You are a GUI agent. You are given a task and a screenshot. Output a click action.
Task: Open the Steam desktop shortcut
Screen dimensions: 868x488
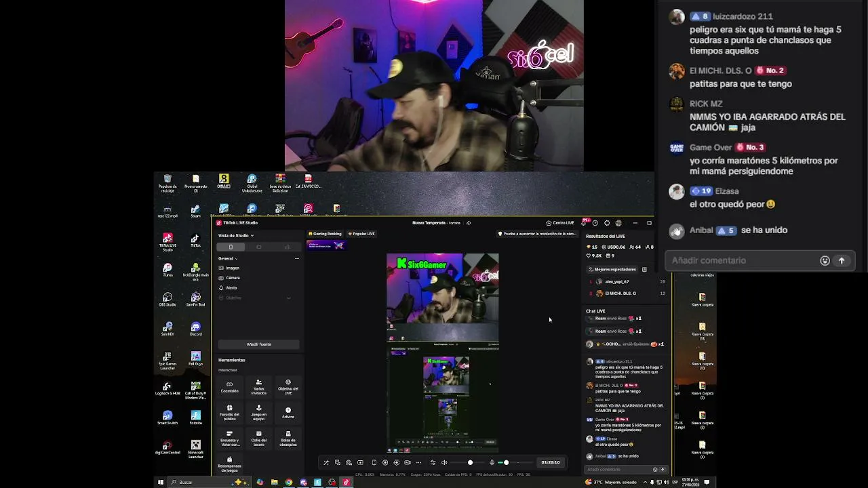[196, 211]
